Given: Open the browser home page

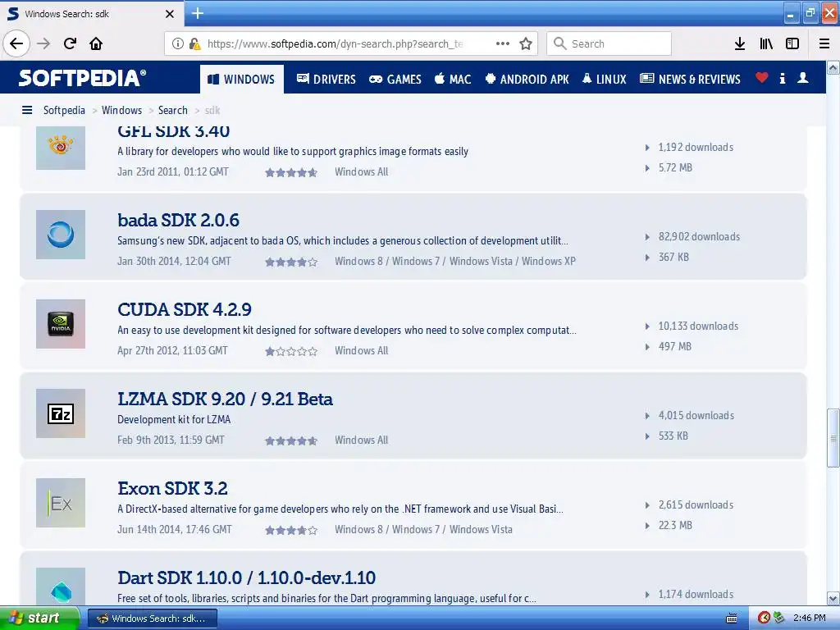Looking at the screenshot, I should pyautogui.click(x=96, y=43).
